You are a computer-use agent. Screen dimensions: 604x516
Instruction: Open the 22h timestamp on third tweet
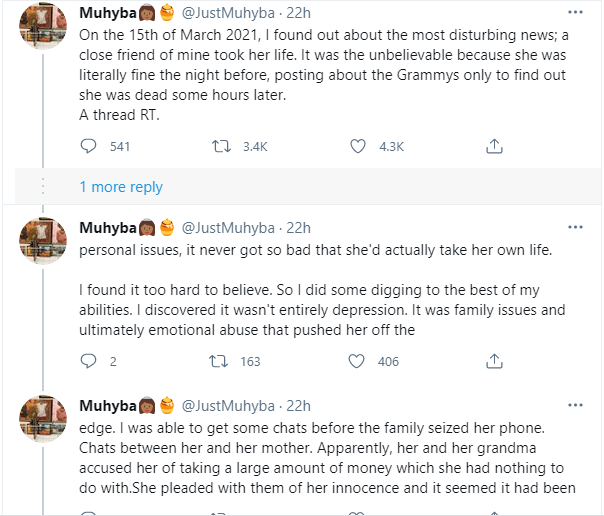299,407
